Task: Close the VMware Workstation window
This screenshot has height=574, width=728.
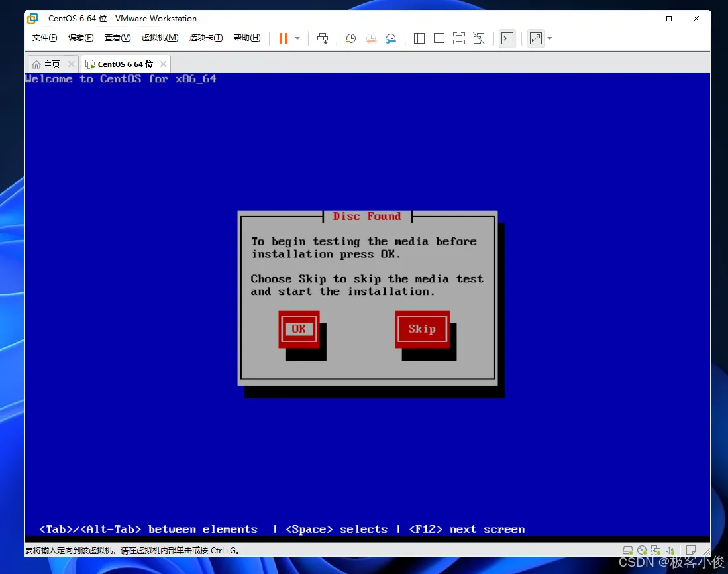Action: [x=696, y=19]
